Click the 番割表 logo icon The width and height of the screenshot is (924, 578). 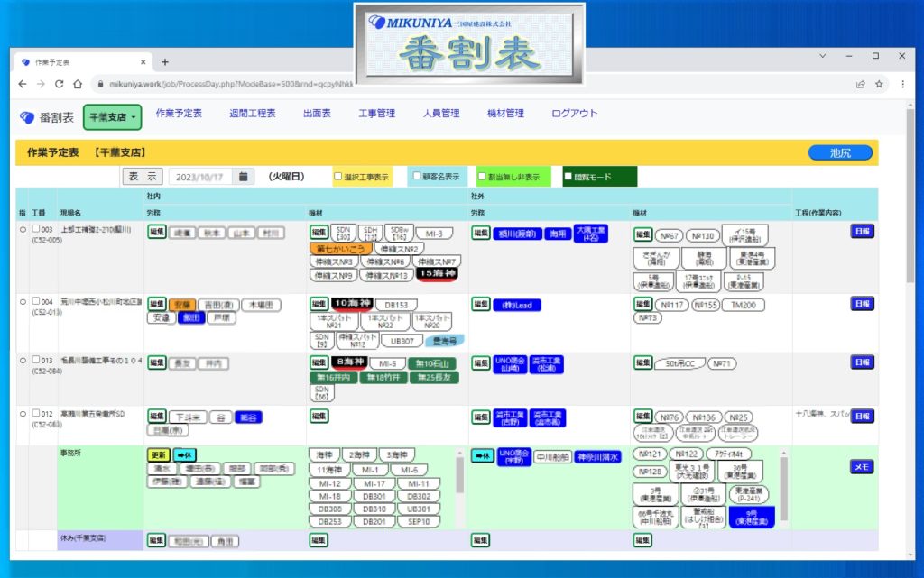[x=27, y=117]
